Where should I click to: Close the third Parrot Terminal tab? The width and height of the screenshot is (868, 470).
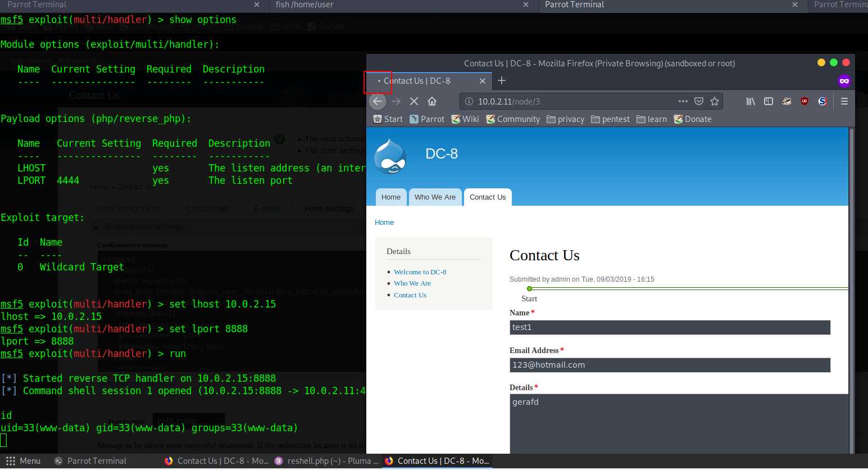click(x=795, y=4)
